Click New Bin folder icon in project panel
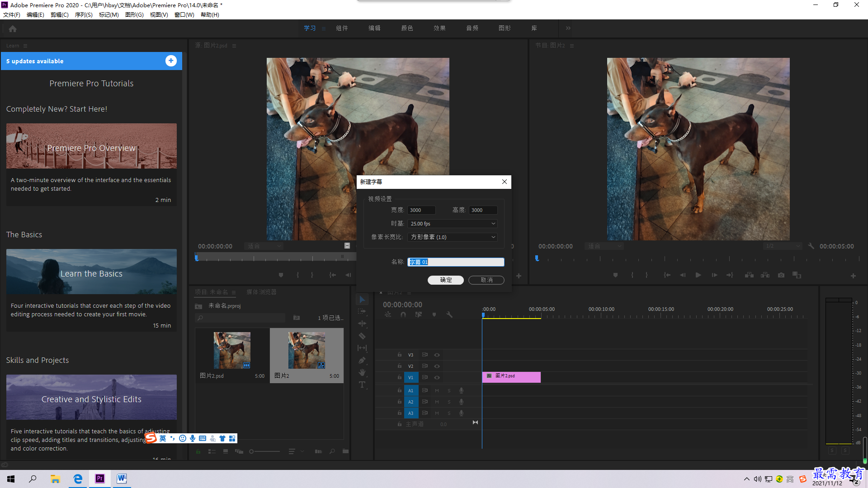Image resolution: width=868 pixels, height=488 pixels. tap(345, 451)
